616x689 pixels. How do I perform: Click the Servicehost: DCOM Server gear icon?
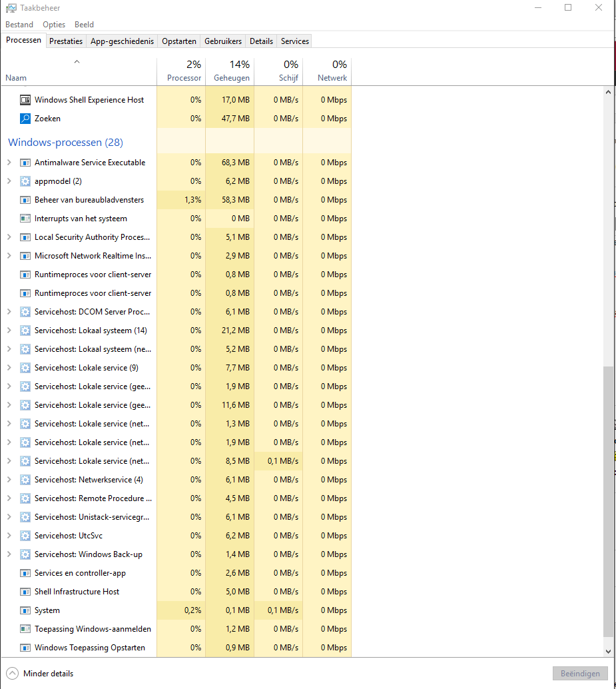[25, 312]
